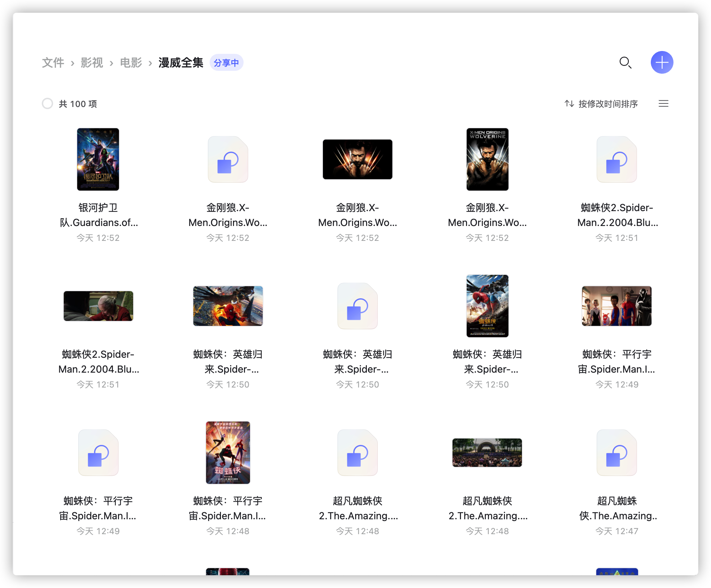Open generic file icon dated 今天 12:47
The image size is (711, 588).
point(616,452)
